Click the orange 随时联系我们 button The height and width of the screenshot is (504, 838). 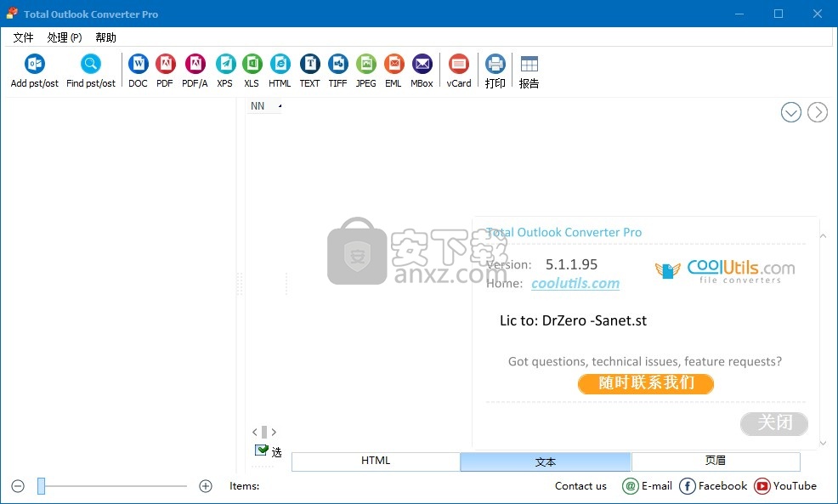pyautogui.click(x=646, y=383)
